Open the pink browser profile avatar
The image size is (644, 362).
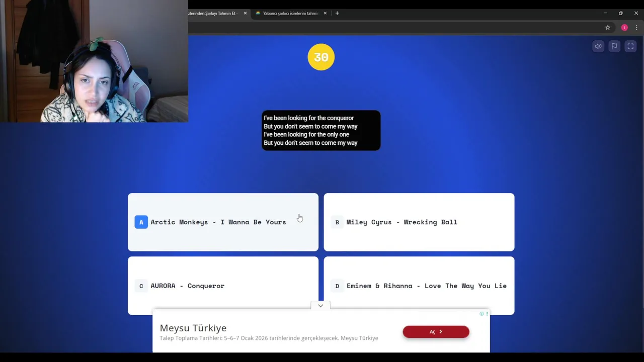click(624, 28)
